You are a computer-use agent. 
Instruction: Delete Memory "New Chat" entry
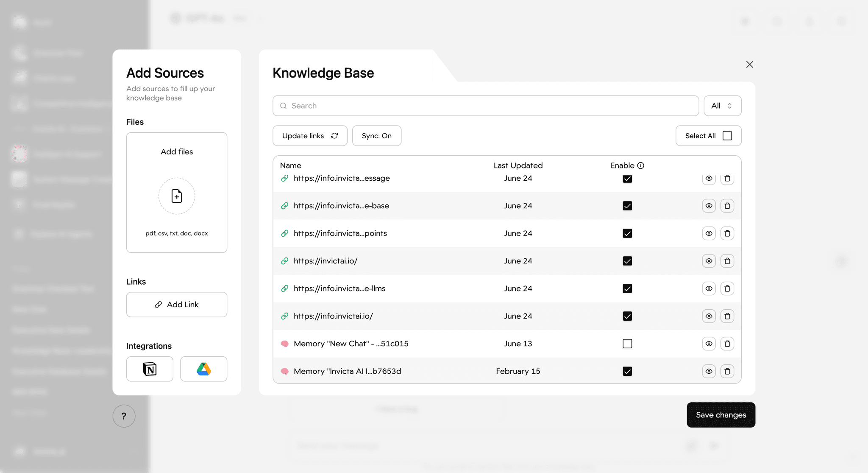tap(727, 344)
